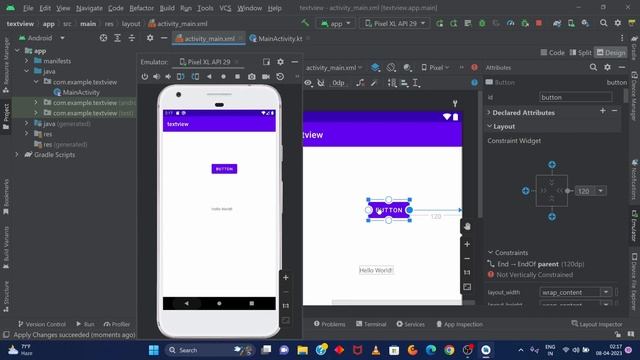Click the Make Project hammer icon
Screen dimensions: 640x360
pyautogui.click(x=305, y=23)
